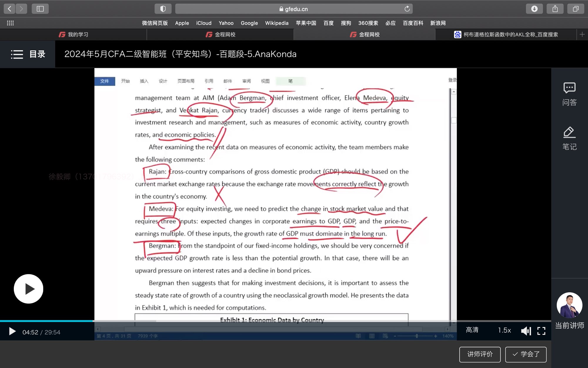Switch to the 我的学习 tab
This screenshot has height=368, width=588.
point(73,34)
